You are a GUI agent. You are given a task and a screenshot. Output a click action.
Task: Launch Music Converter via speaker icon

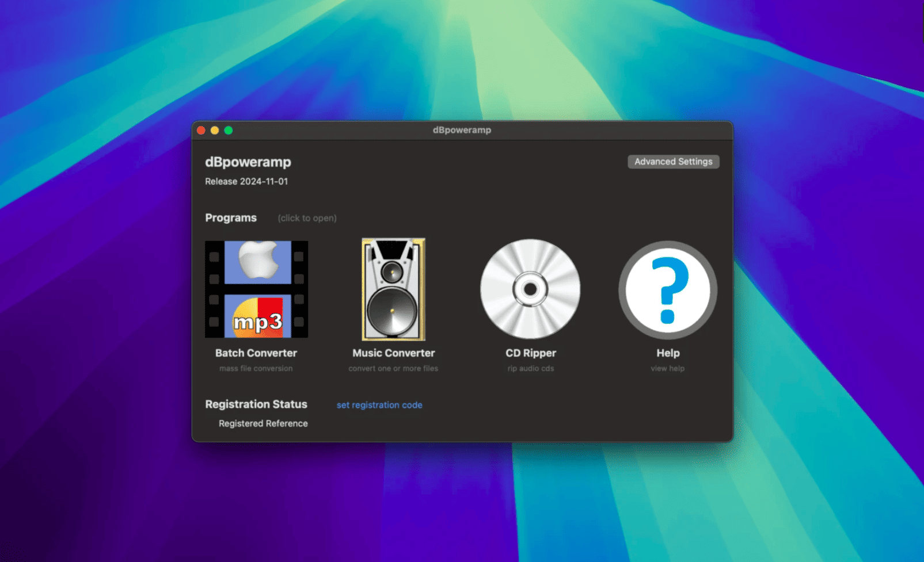[x=393, y=289]
